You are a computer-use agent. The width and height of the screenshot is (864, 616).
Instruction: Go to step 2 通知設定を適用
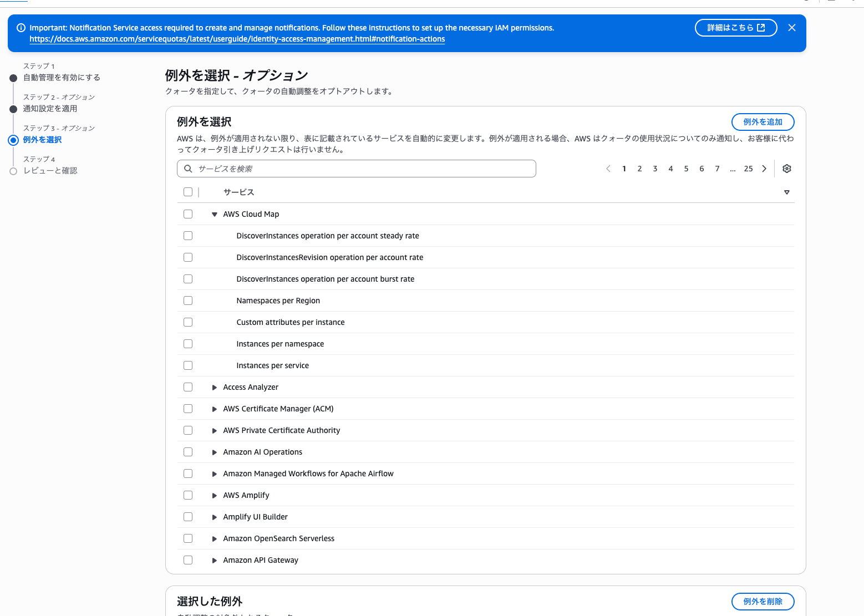50,109
